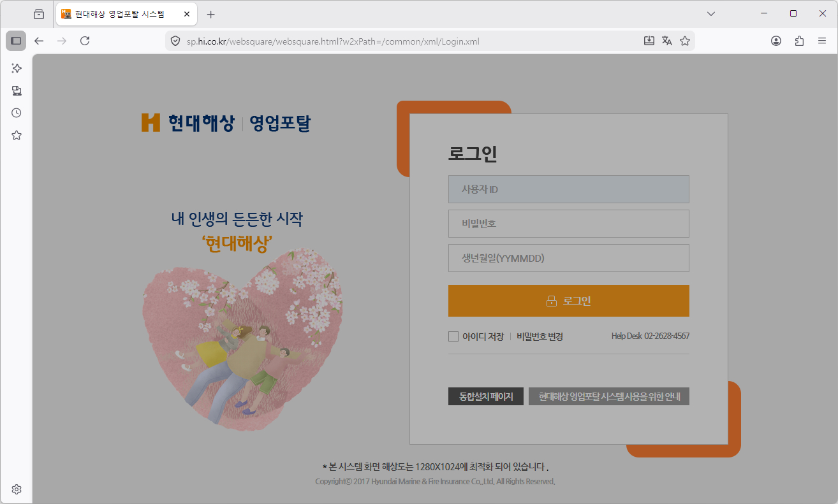Screen dimensions: 838x504
Task: View site security shield information
Action: (x=175, y=41)
